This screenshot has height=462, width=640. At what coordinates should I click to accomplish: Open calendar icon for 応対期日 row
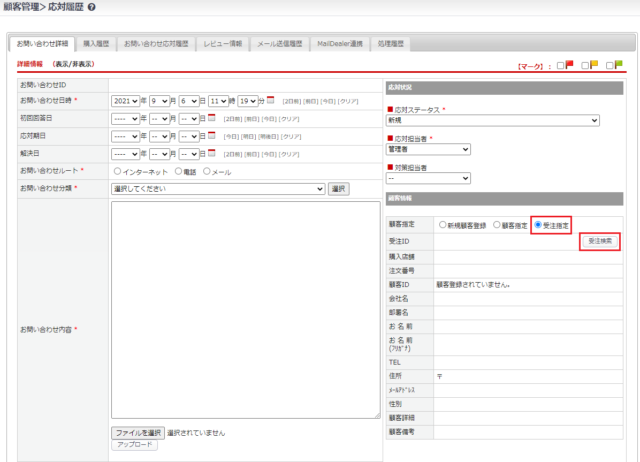[211, 135]
